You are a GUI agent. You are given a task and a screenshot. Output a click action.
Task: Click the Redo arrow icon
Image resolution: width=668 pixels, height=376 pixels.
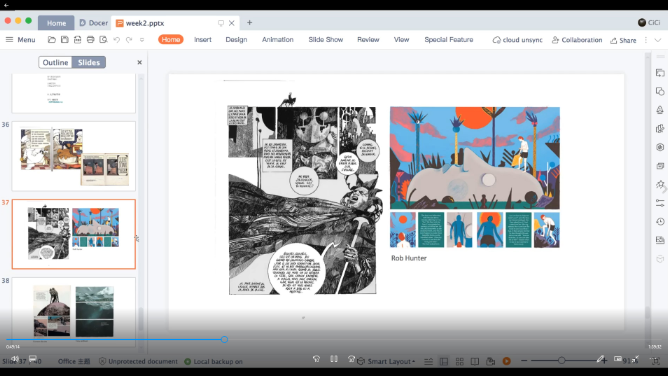129,40
